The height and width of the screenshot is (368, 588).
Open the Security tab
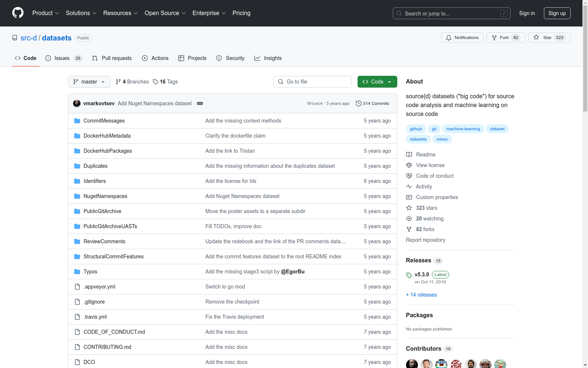pyautogui.click(x=230, y=58)
